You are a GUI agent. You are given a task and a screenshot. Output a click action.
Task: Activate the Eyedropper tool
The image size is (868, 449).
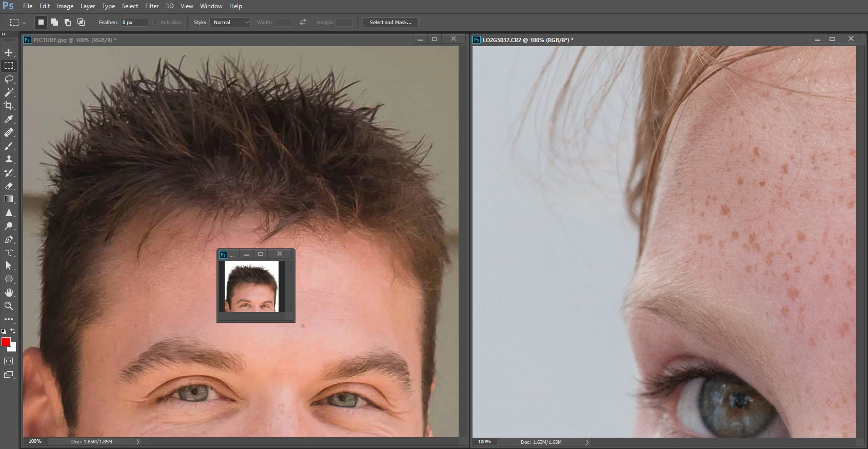pyautogui.click(x=9, y=119)
